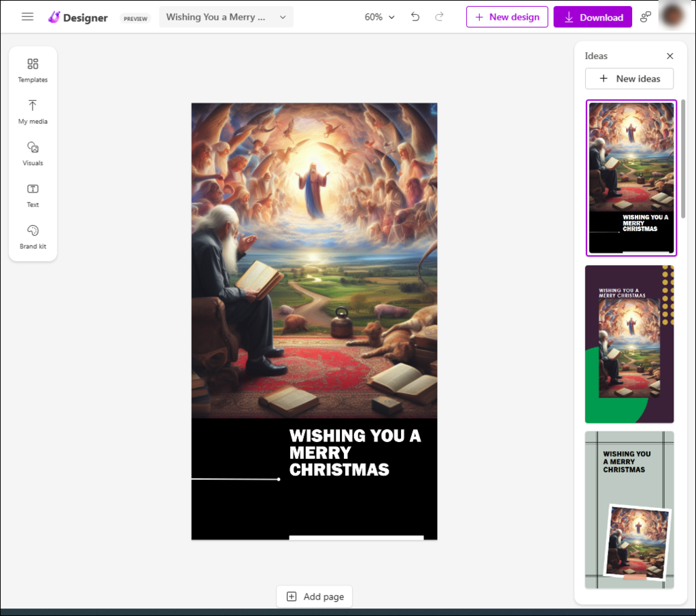Select the gray tilted photo idea thumbnail
Viewport: 696px width, 616px height.
[629, 510]
